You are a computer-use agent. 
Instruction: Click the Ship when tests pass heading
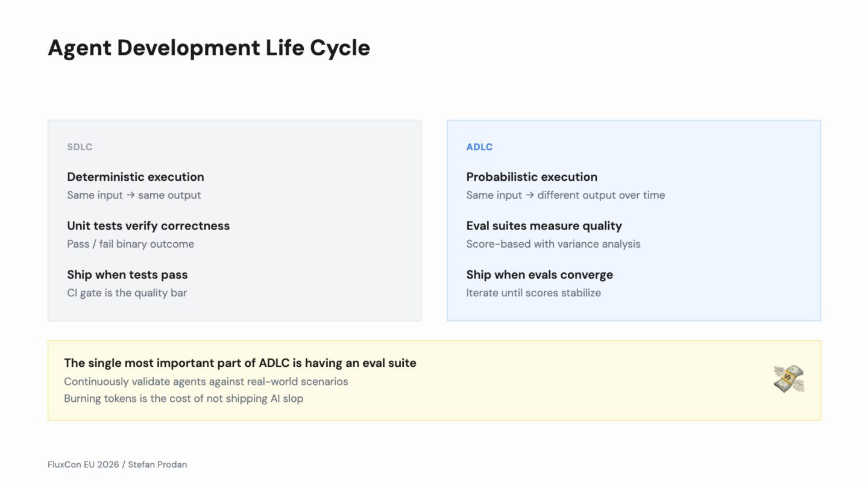tap(127, 275)
